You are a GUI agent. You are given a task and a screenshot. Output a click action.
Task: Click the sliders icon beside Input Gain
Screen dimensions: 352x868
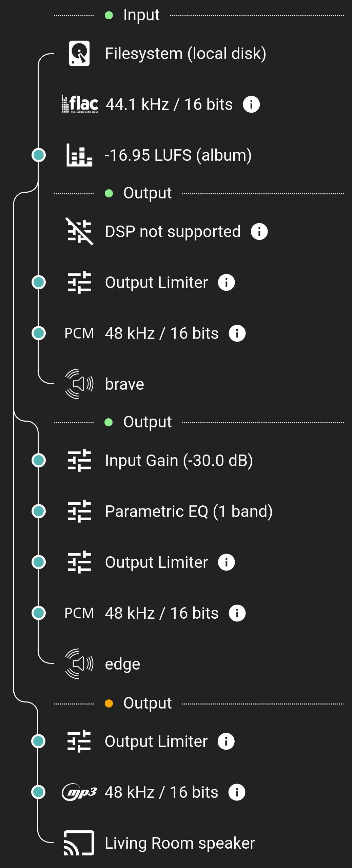tap(79, 460)
